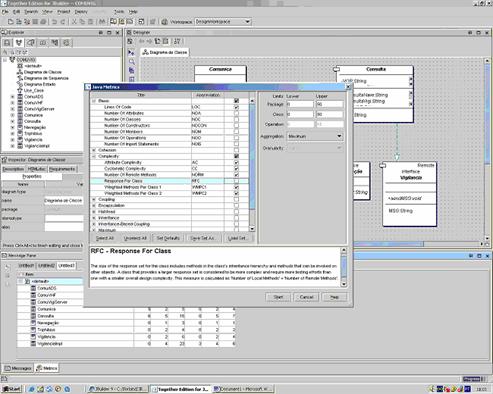
Task: Click Internet Explorer icon in taskbar quick launch
Action: [32, 389]
